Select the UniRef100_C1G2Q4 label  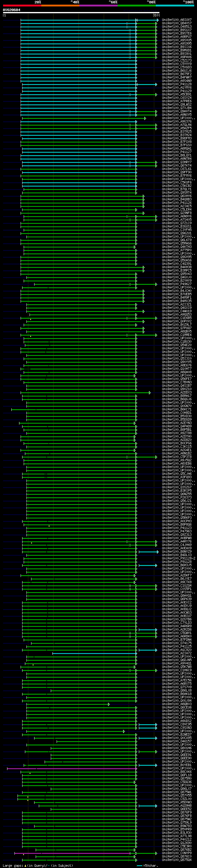click(176, 585)
